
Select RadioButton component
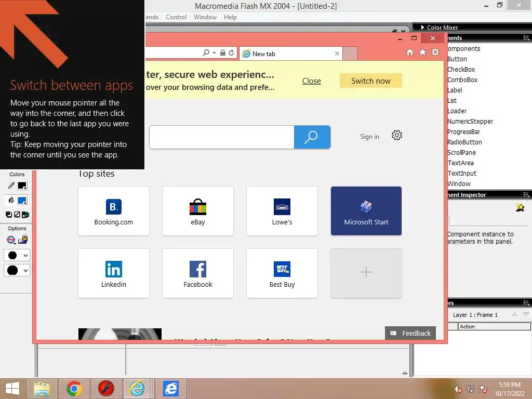click(464, 142)
